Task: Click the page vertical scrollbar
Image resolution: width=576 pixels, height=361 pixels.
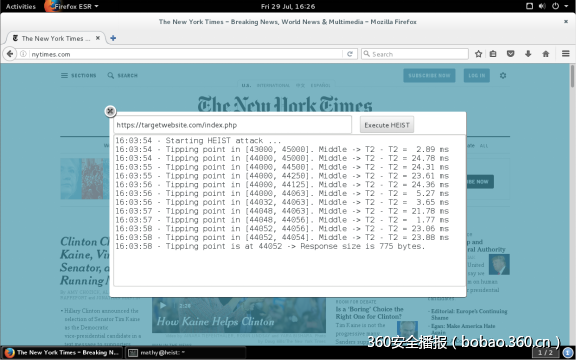Action: 572,76
